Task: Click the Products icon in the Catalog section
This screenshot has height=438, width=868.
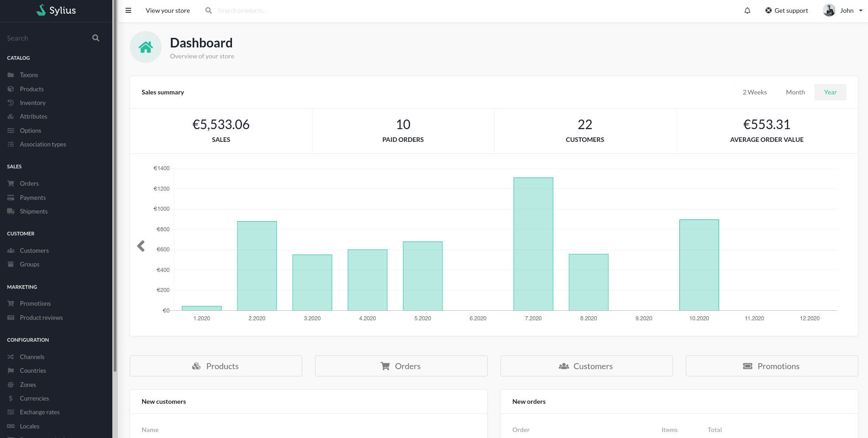Action: (x=11, y=89)
